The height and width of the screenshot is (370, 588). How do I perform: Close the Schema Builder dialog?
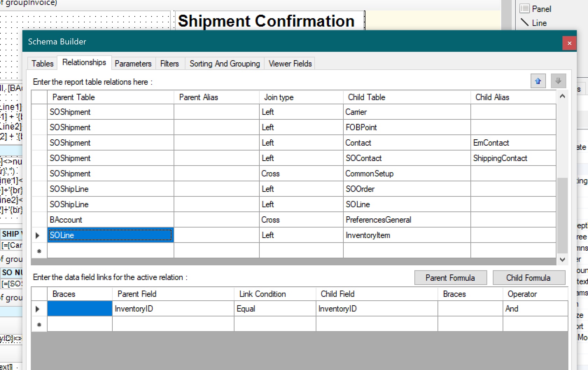569,43
